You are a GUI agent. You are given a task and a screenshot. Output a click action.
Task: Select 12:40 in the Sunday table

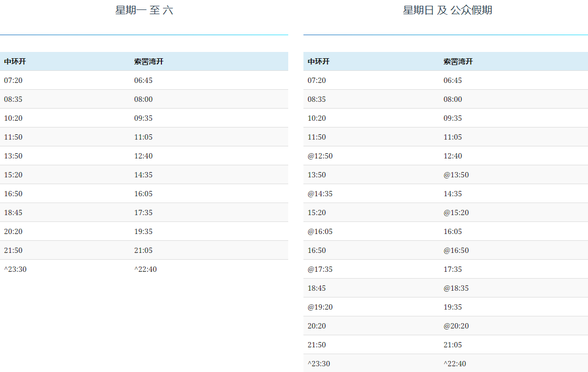[453, 156]
